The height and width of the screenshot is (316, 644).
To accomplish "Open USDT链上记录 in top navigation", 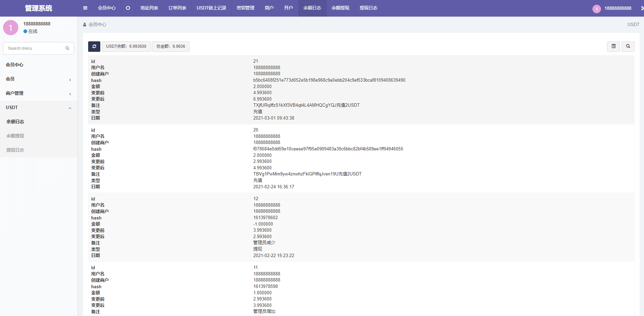I will click(x=212, y=8).
